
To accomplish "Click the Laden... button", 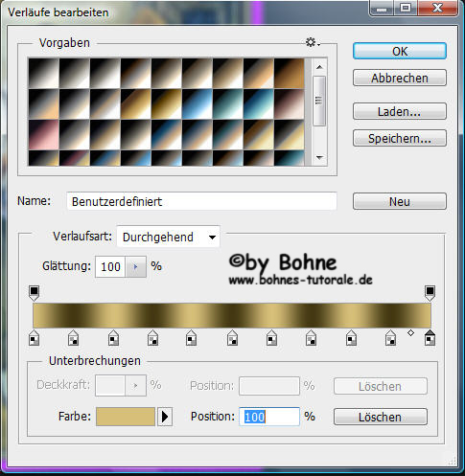I will pos(400,111).
